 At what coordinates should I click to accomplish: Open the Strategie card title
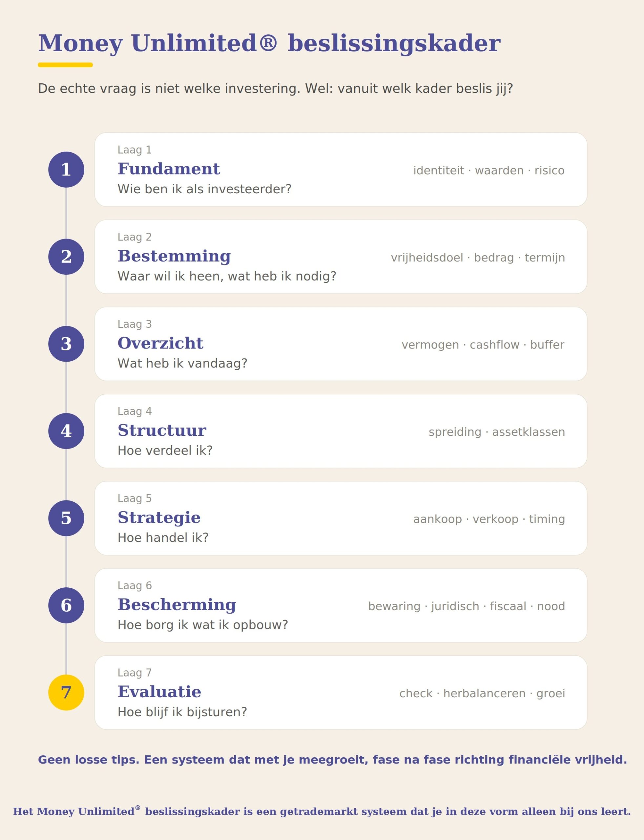(159, 517)
